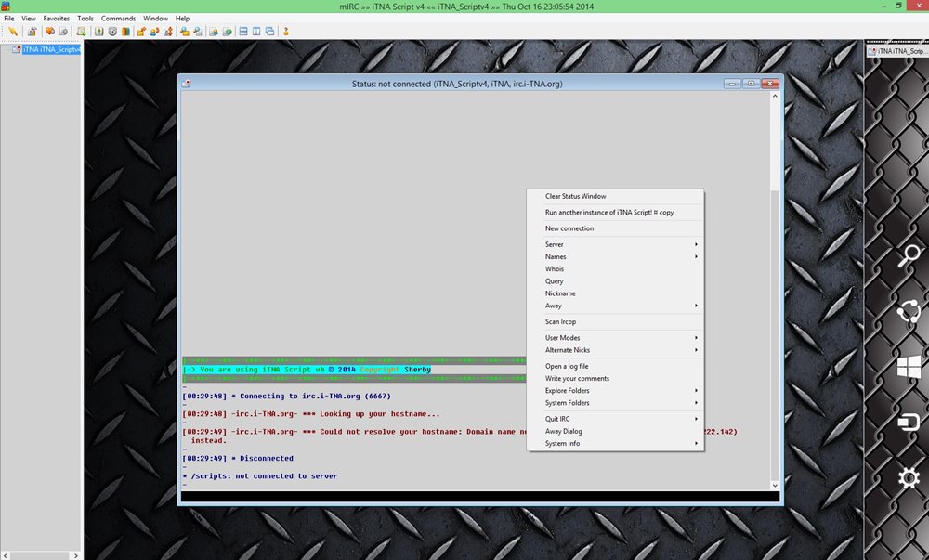Screen dimensions: 929x560
Task: Open the Notify List toolbar icon
Action: point(214,32)
